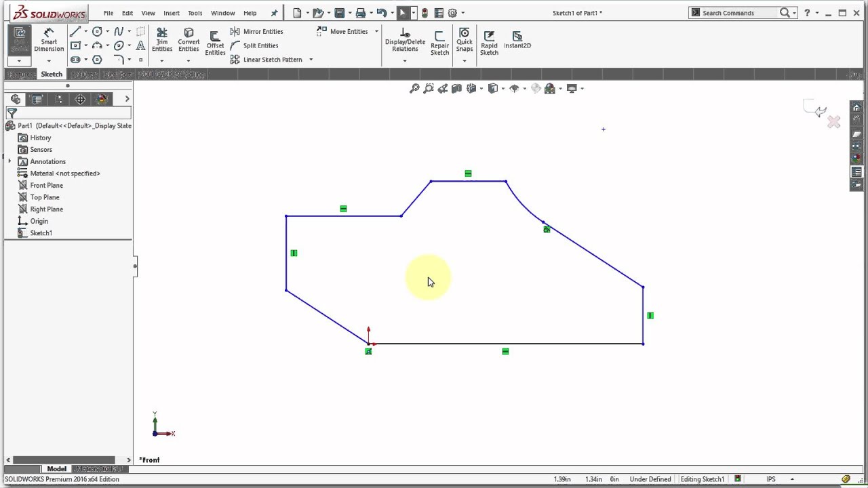
Task: Click Split Entities
Action: (254, 45)
